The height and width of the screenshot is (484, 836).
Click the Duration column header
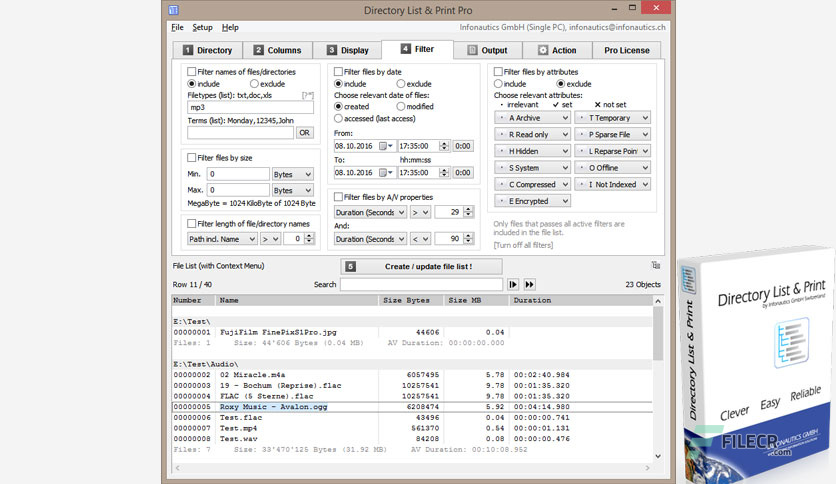(x=581, y=301)
